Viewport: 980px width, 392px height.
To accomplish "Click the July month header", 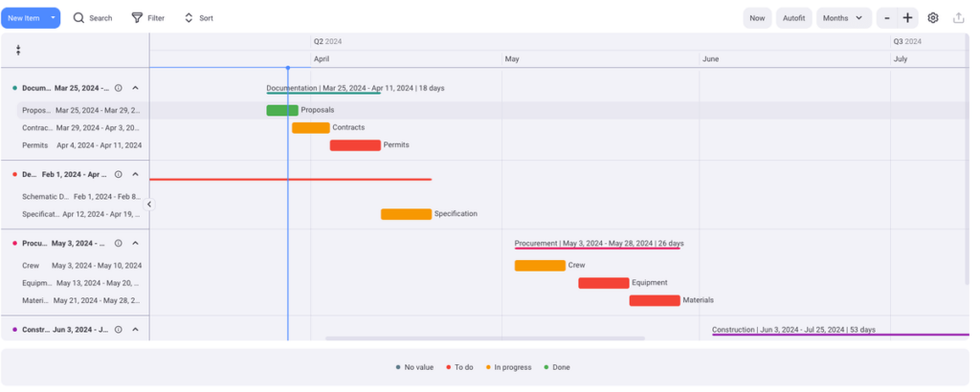I will (900, 58).
